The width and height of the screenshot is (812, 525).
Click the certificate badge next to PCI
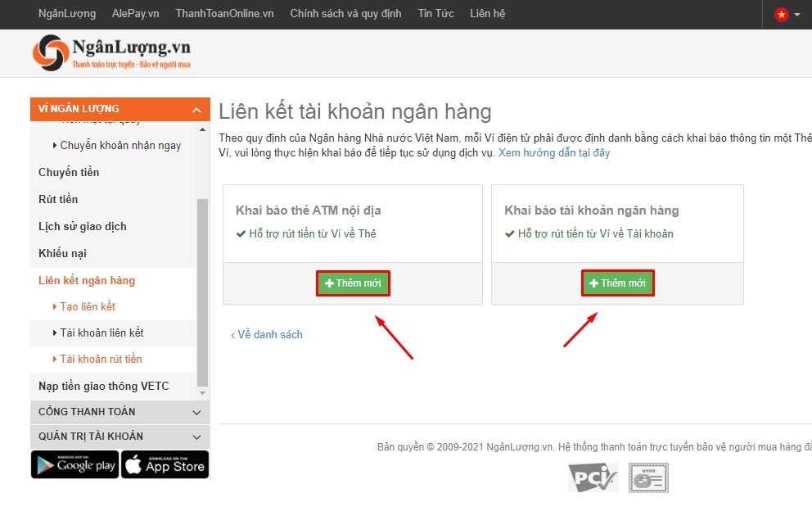click(649, 477)
